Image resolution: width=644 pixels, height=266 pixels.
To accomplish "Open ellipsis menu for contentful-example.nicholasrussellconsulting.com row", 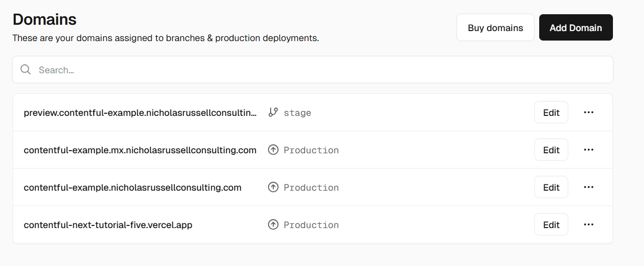I will (x=589, y=188).
